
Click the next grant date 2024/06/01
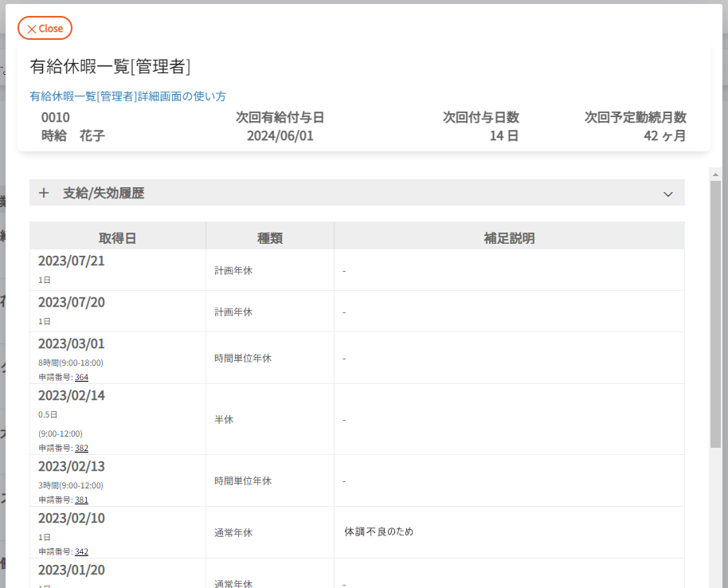(280, 136)
